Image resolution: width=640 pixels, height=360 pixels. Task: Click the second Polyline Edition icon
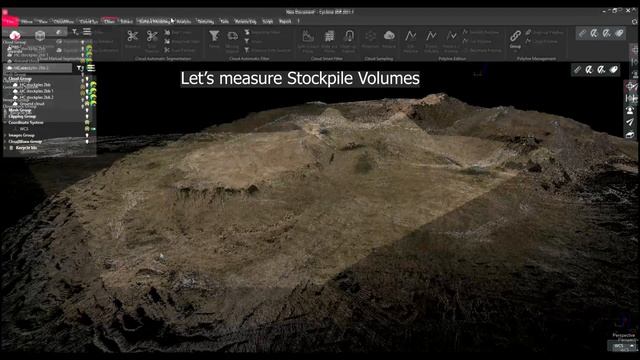coord(431,36)
